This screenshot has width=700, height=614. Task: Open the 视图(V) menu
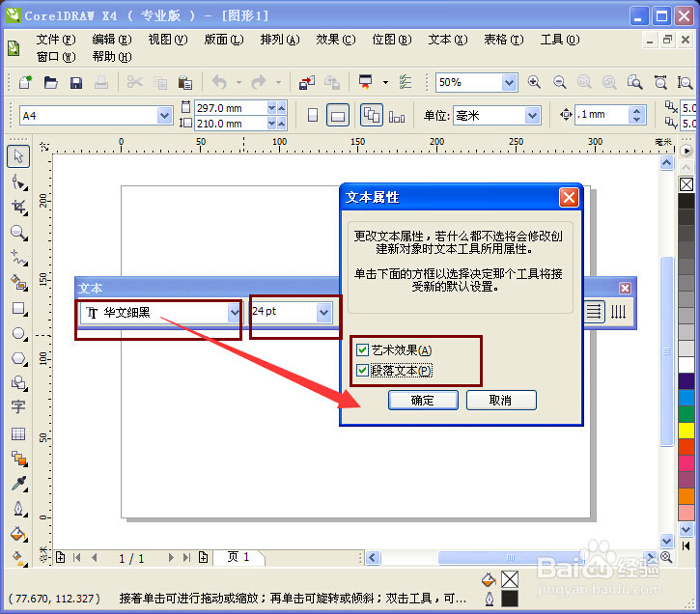point(168,40)
